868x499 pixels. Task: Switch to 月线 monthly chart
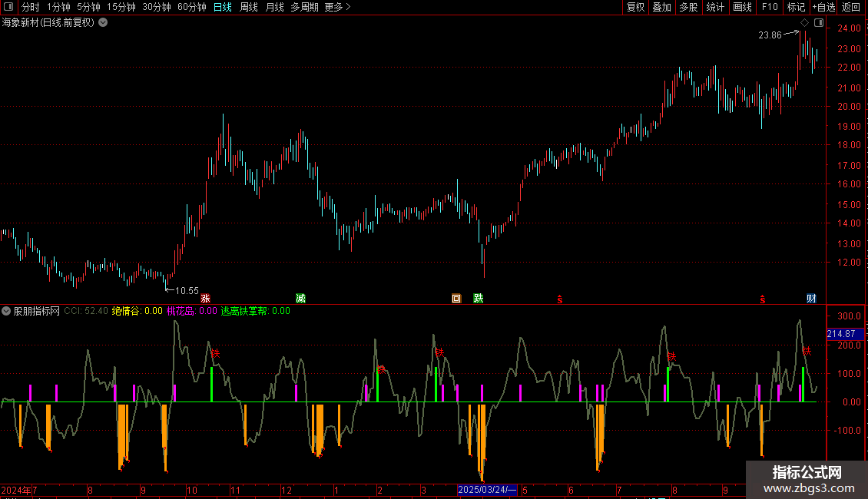pos(274,7)
